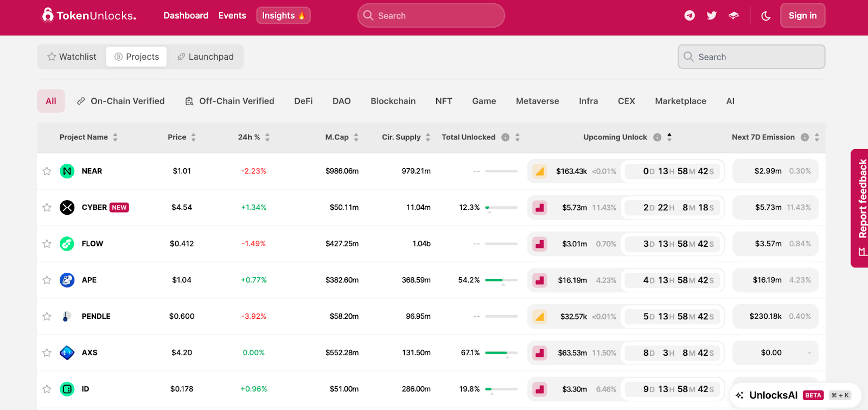Click APE's total unlocked progress bar
Viewport: 868px width, 410px height.
(501, 280)
